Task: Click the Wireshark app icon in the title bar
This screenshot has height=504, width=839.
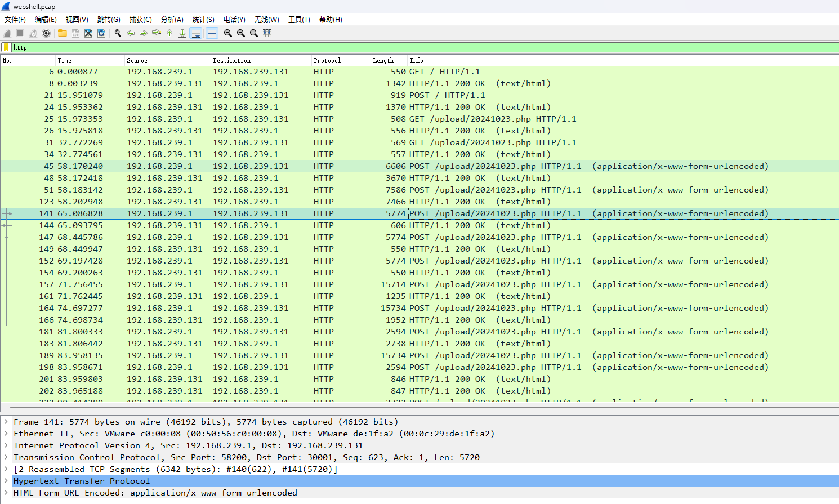Action: point(6,6)
